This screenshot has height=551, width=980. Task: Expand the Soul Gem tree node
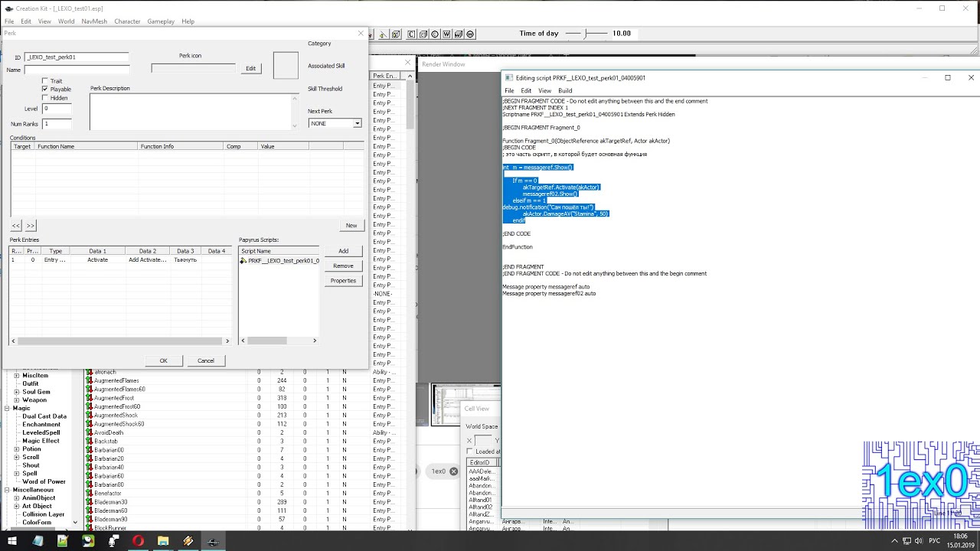click(x=17, y=392)
